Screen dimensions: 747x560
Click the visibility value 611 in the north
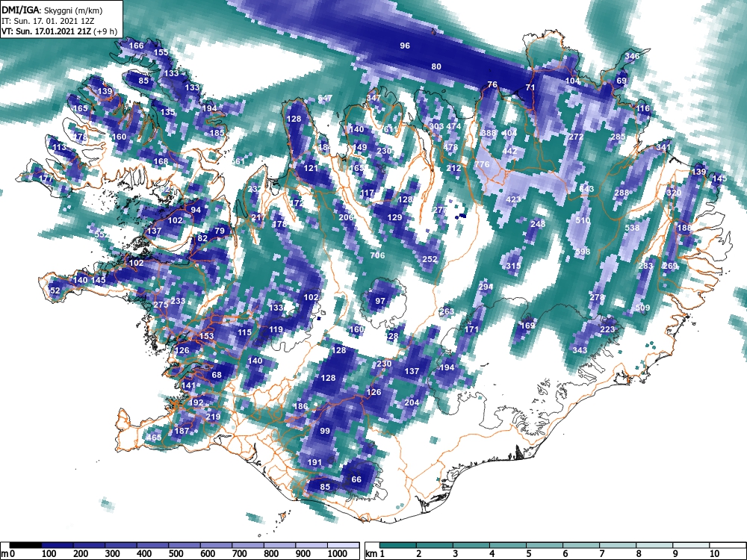(391, 129)
